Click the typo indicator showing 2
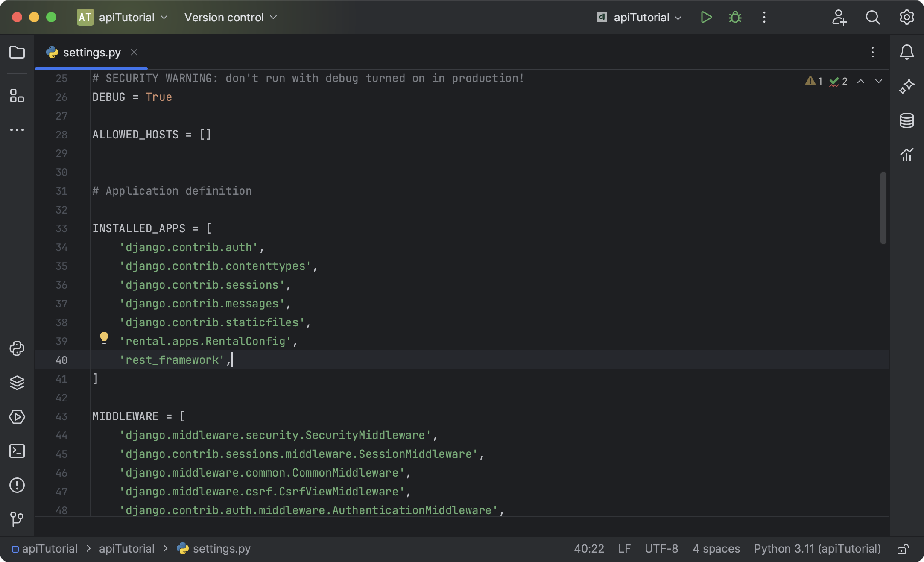The height and width of the screenshot is (562, 924). point(839,81)
